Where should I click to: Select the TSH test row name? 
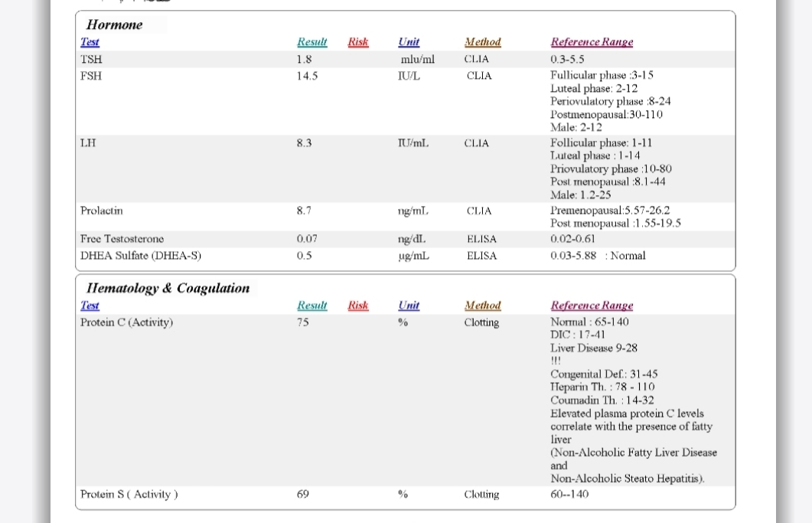[91, 59]
